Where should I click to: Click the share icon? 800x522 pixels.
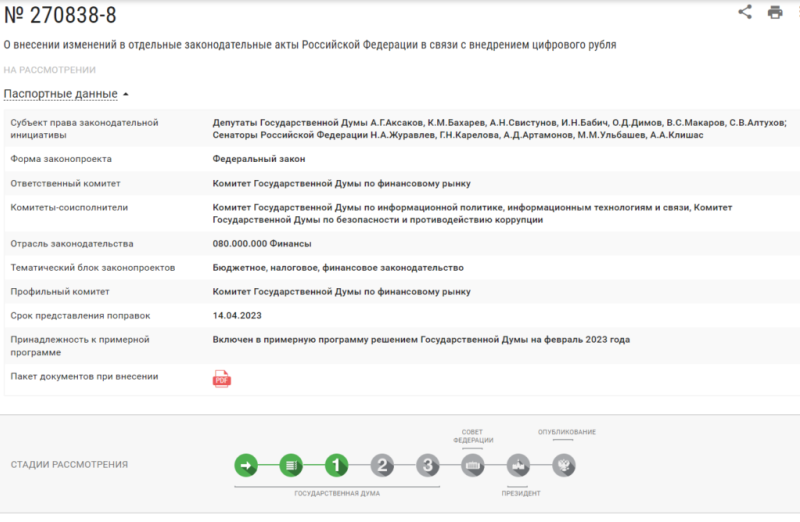click(745, 12)
